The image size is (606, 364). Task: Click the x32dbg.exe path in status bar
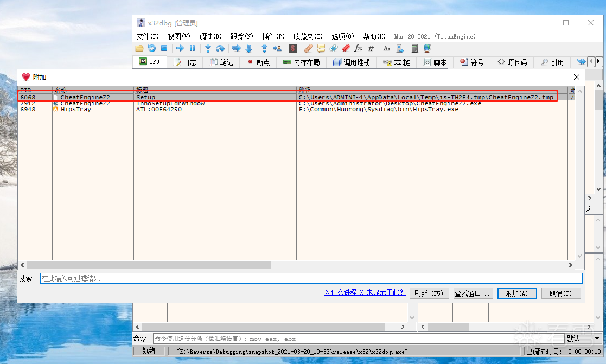coord(292,352)
